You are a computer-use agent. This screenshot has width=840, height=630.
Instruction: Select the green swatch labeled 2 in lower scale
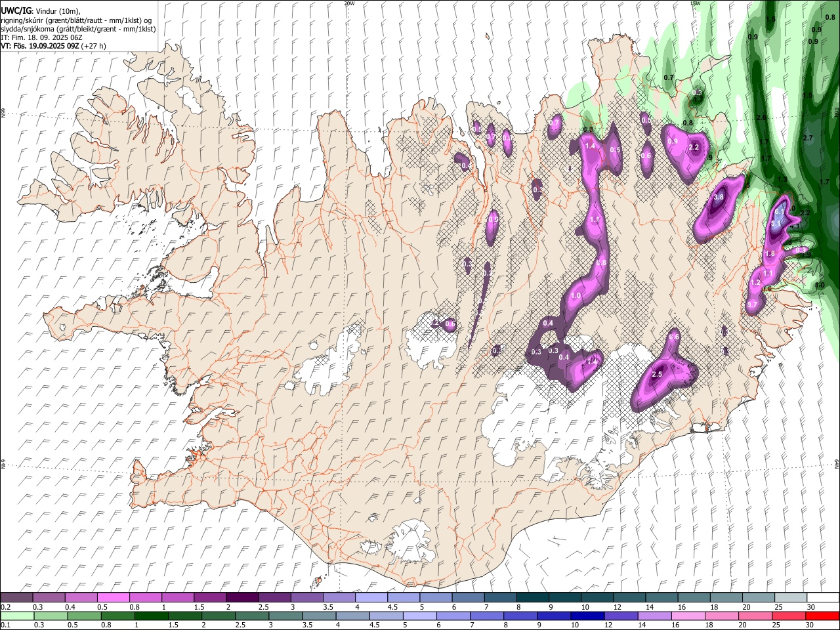tap(218, 616)
